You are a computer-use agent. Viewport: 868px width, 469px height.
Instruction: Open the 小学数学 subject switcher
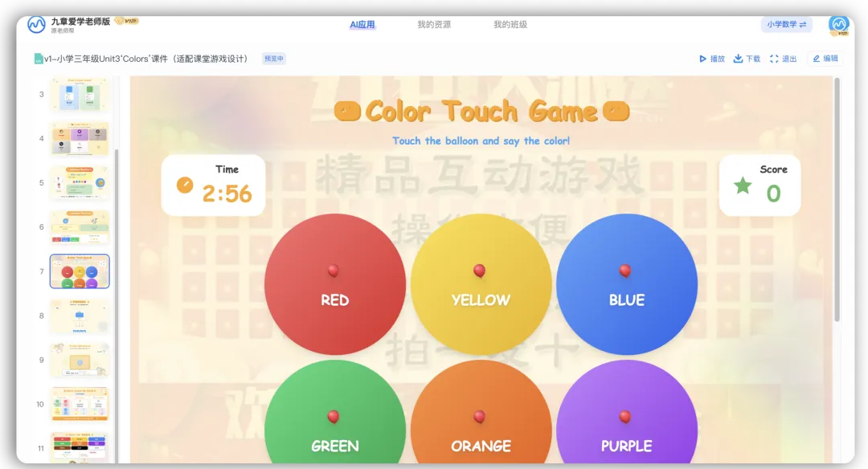point(786,24)
